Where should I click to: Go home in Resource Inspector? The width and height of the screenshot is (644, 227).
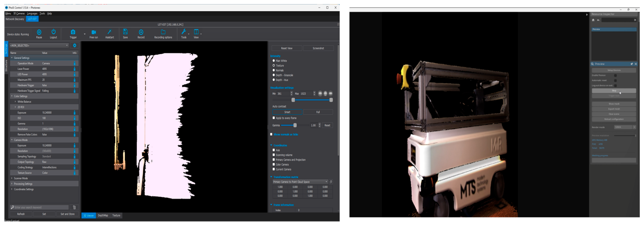(593, 20)
